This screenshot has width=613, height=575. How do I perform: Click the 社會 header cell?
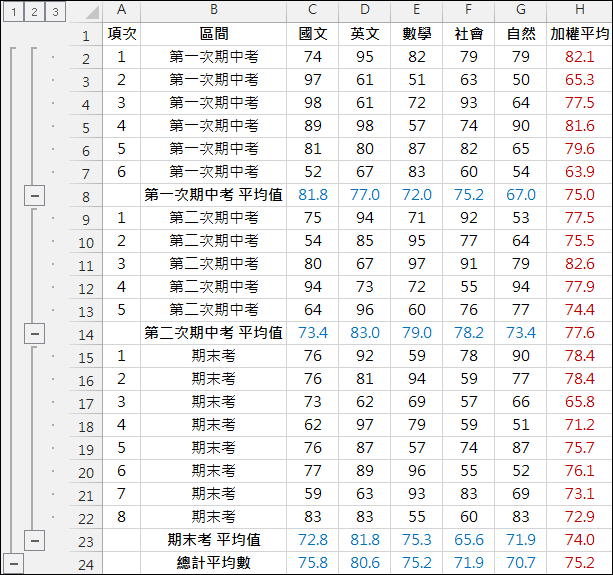(468, 34)
